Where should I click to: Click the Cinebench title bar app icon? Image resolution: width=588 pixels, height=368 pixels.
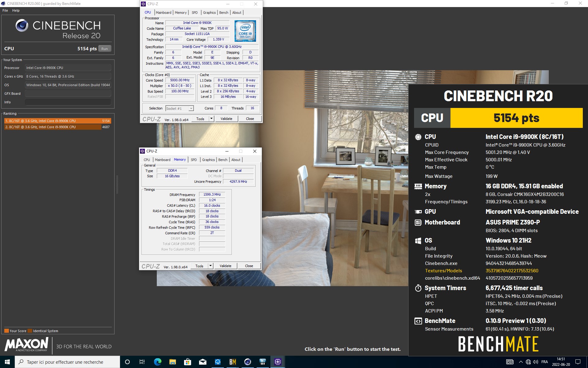(x=3, y=3)
